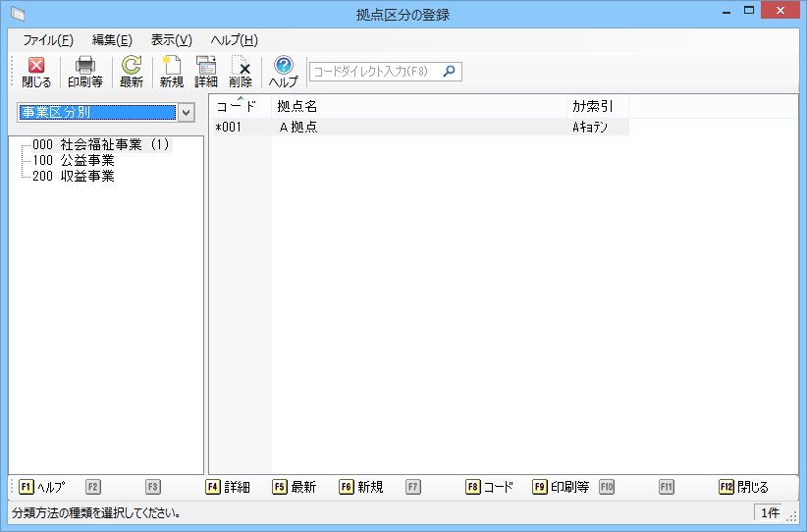Open the 表示(V) menu
Viewport: 807px width, 532px height.
click(x=171, y=40)
